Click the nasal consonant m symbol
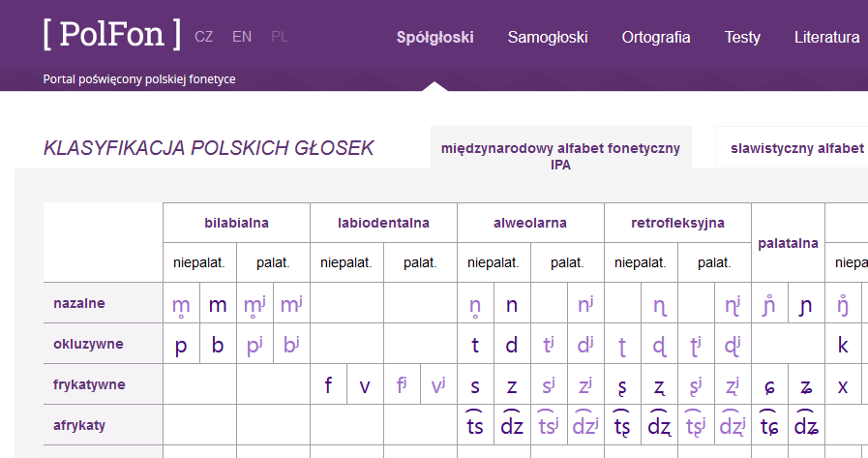The height and width of the screenshot is (458, 868). [x=218, y=305]
